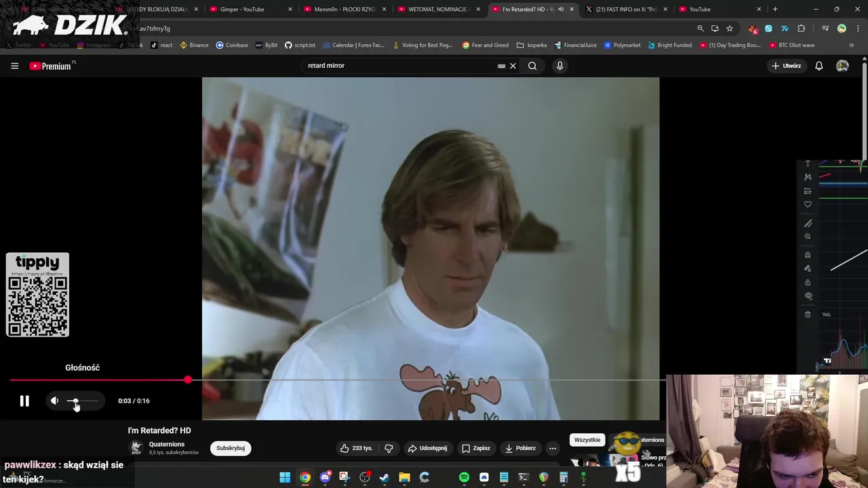Expand the bookmarks overflow chevron

pos(852,45)
